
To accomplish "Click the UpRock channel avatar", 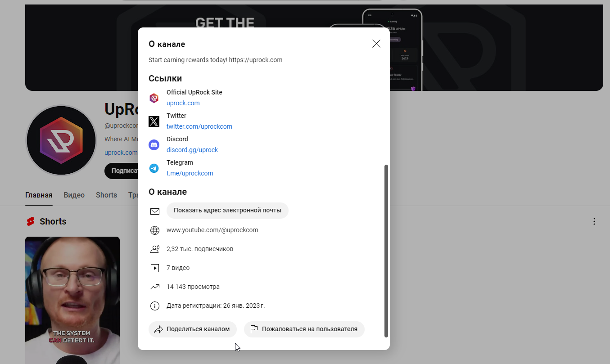I will click(61, 140).
